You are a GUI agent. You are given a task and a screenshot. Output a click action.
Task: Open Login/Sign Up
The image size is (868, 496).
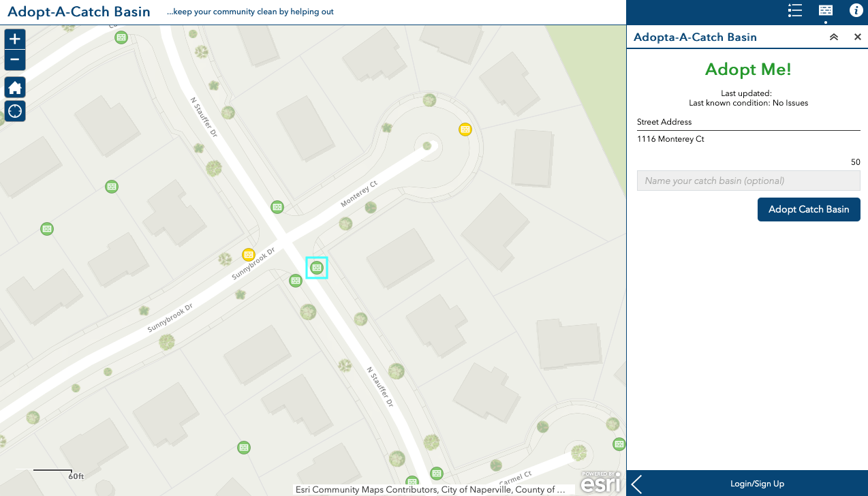pyautogui.click(x=757, y=484)
